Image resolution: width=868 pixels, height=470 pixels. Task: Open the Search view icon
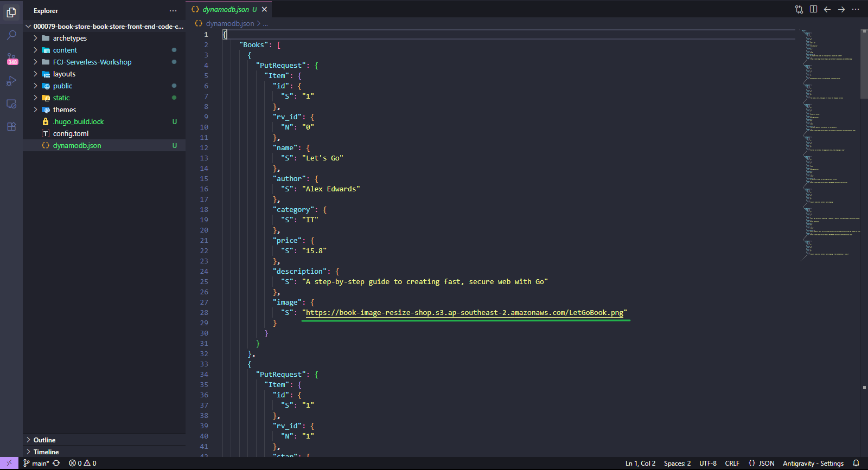click(11, 35)
